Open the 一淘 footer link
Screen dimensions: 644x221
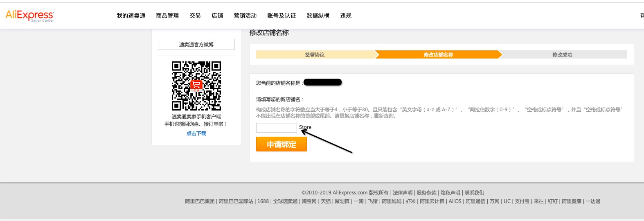(x=358, y=201)
